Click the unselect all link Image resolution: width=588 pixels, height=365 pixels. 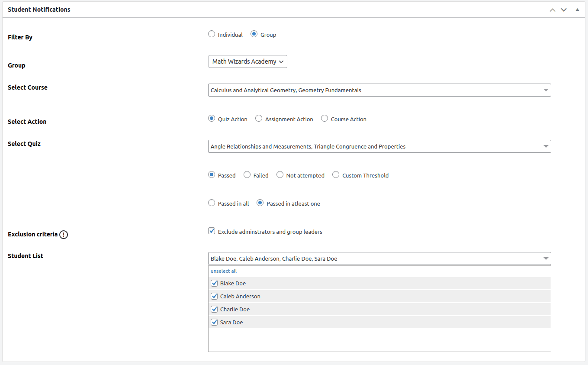[224, 271]
